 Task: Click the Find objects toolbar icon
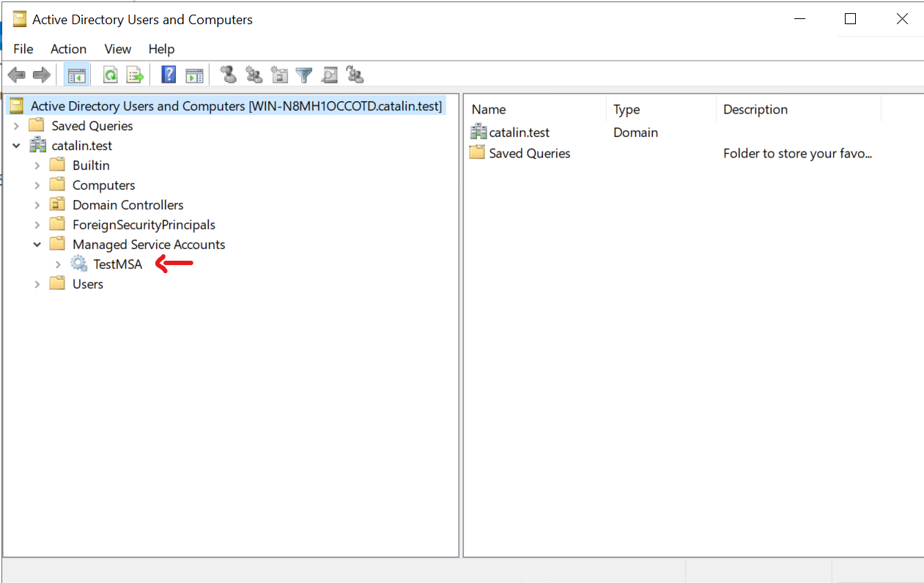coord(330,75)
